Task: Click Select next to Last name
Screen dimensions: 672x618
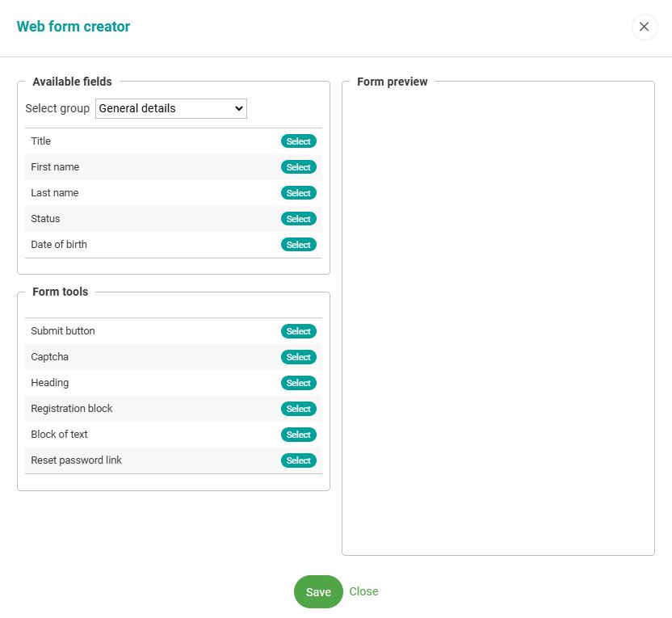Action: [298, 193]
